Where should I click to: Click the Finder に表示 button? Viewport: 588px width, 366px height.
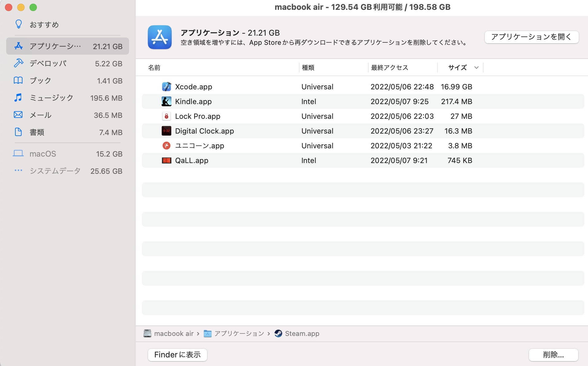coord(178,355)
